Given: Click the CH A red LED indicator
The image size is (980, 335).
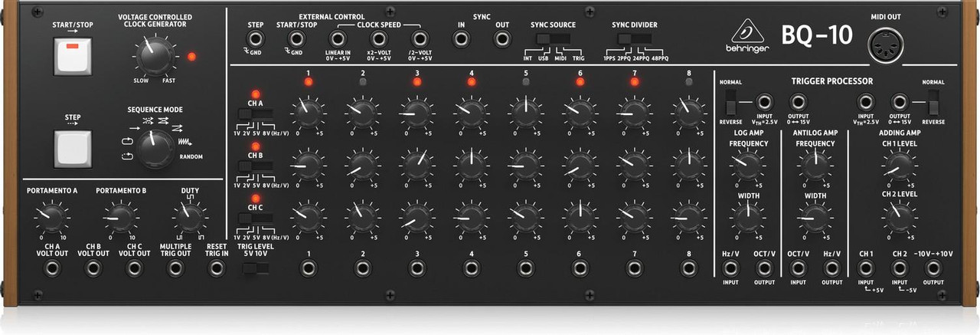Looking at the screenshot, I should pyautogui.click(x=255, y=94).
